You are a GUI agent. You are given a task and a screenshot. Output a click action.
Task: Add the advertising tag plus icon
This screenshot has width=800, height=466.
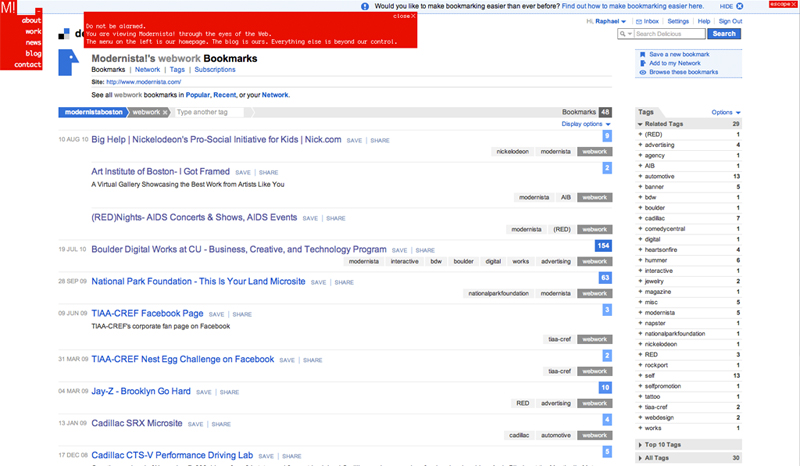point(640,145)
